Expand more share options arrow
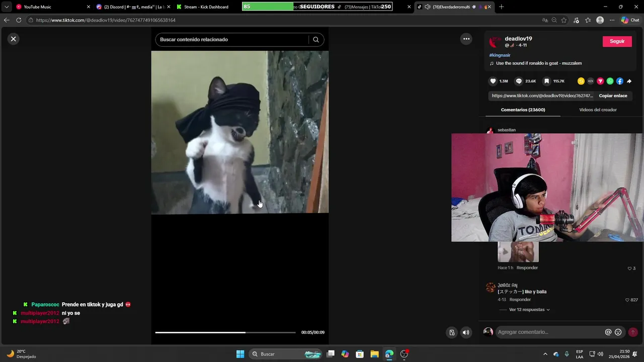This screenshot has height=362, width=644. tap(629, 81)
